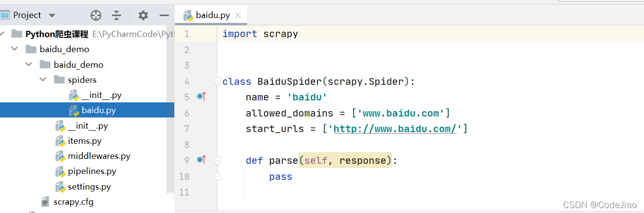Hide the Project panel with minus icon
Screen dimensions: 644x213
[x=164, y=16]
